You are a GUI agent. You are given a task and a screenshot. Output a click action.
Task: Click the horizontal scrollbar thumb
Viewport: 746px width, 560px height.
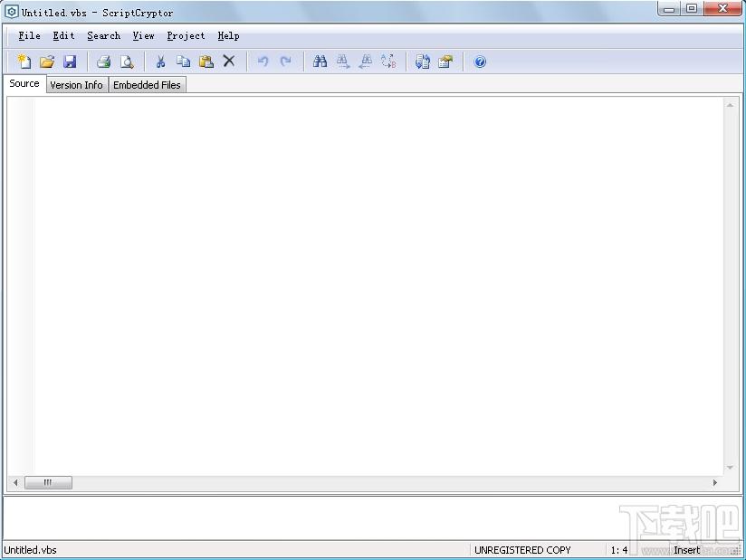pos(47,483)
